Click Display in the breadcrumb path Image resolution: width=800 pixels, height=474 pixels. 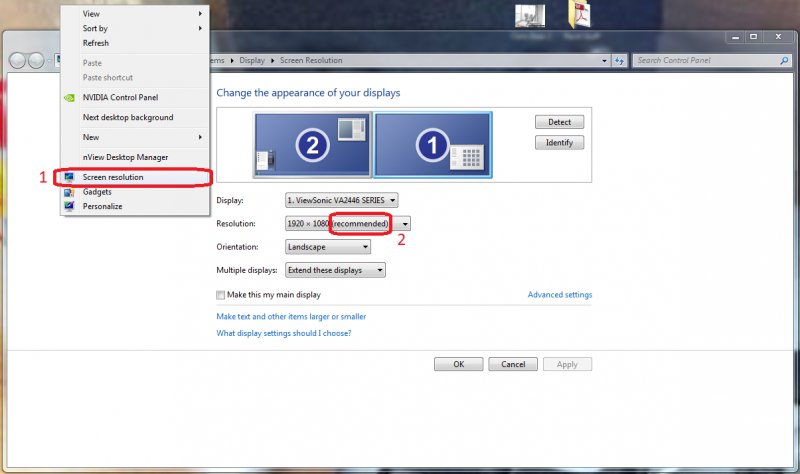pos(252,60)
